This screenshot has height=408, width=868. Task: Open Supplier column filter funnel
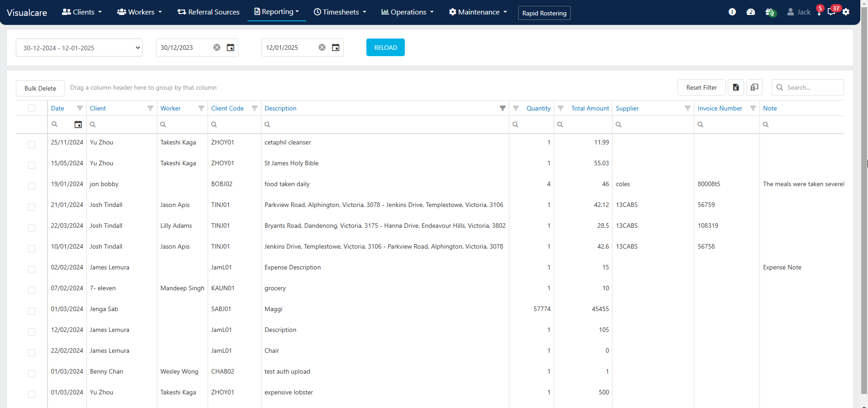coord(688,108)
